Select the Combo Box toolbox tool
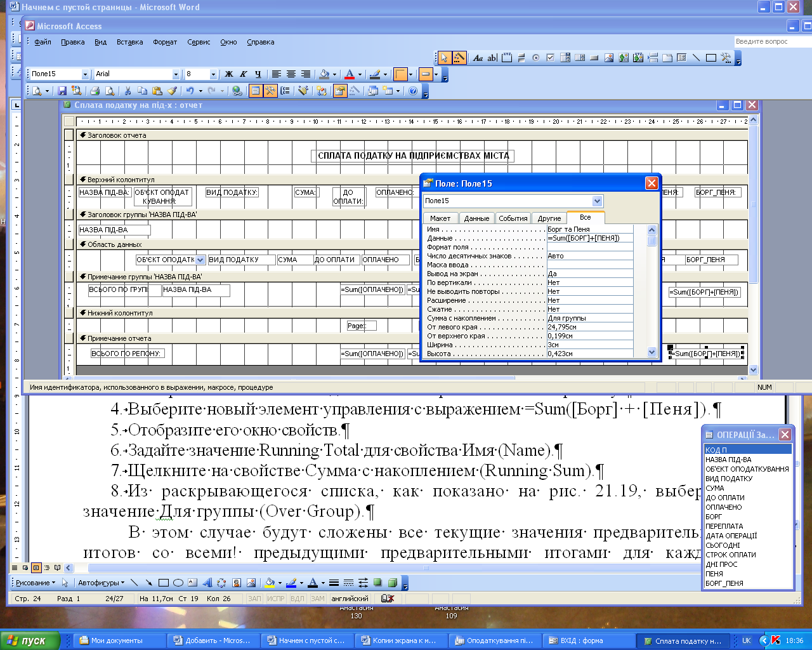The width and height of the screenshot is (812, 650). pos(565,58)
